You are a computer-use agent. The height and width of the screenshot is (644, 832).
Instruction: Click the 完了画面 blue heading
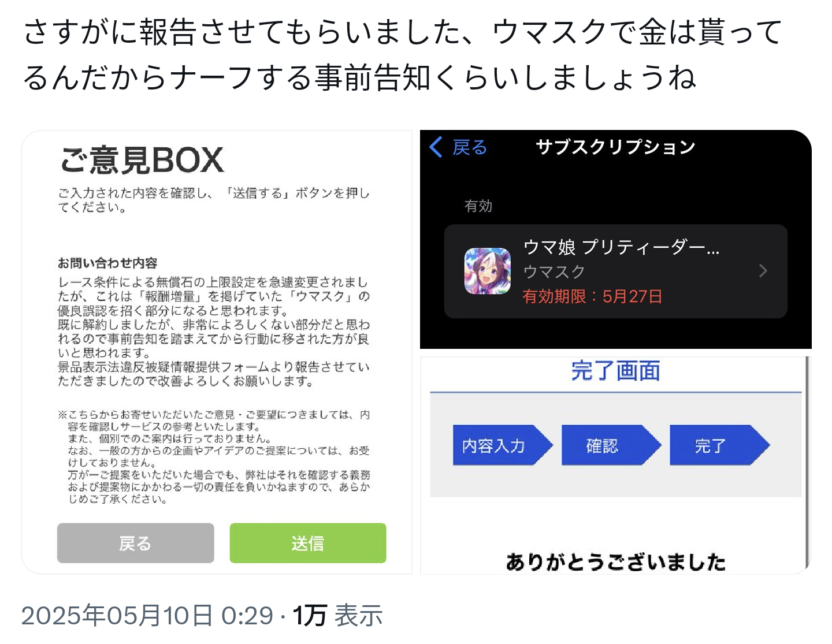click(616, 371)
